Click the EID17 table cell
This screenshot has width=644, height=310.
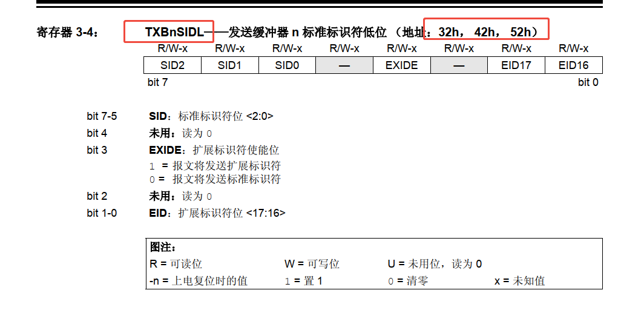[x=516, y=65]
